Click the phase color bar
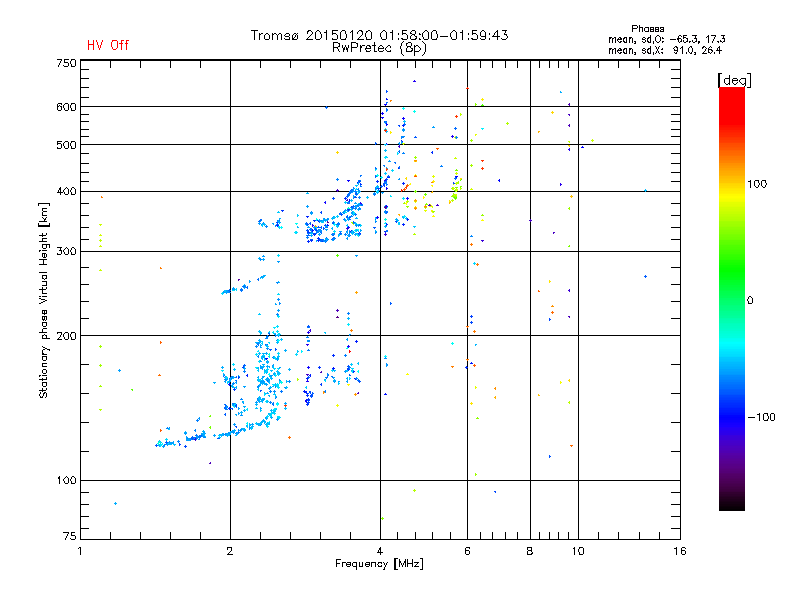Image resolution: width=800 pixels, height=600 pixels. (x=732, y=298)
